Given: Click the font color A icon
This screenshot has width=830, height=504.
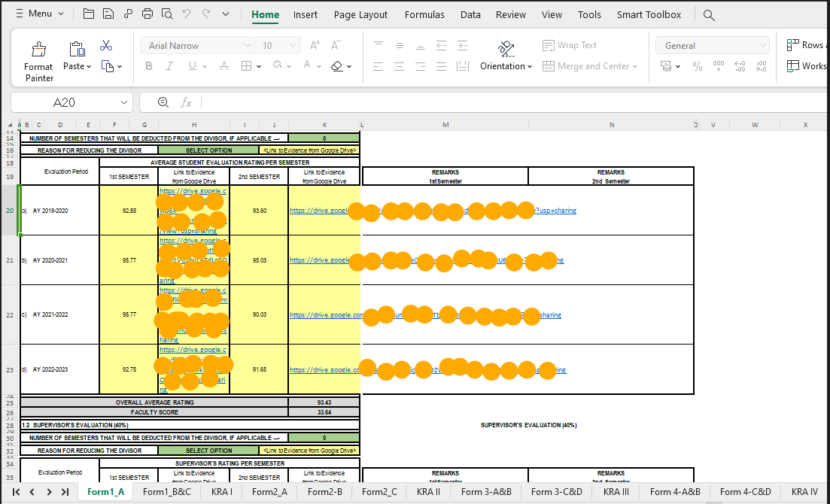Looking at the screenshot, I should (307, 65).
